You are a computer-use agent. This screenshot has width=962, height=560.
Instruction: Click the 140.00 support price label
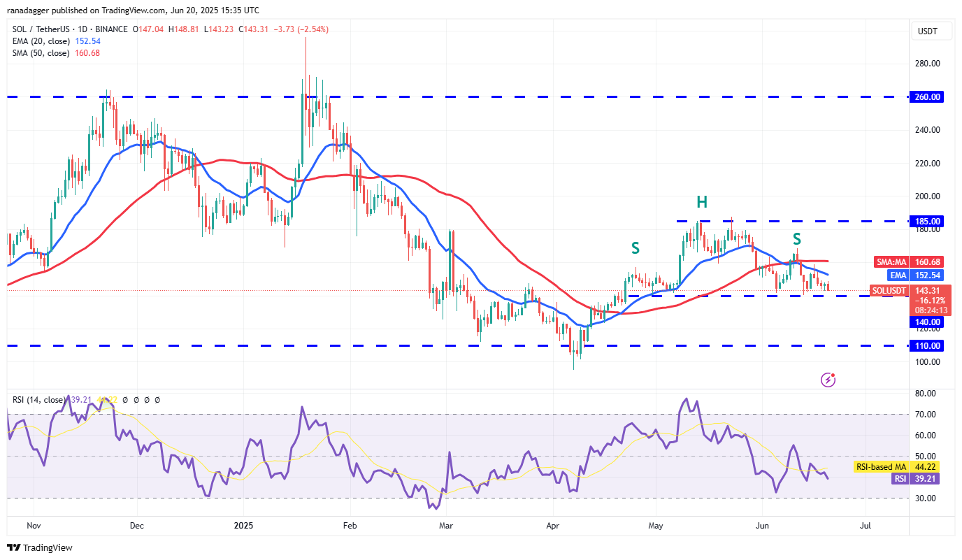pos(926,322)
